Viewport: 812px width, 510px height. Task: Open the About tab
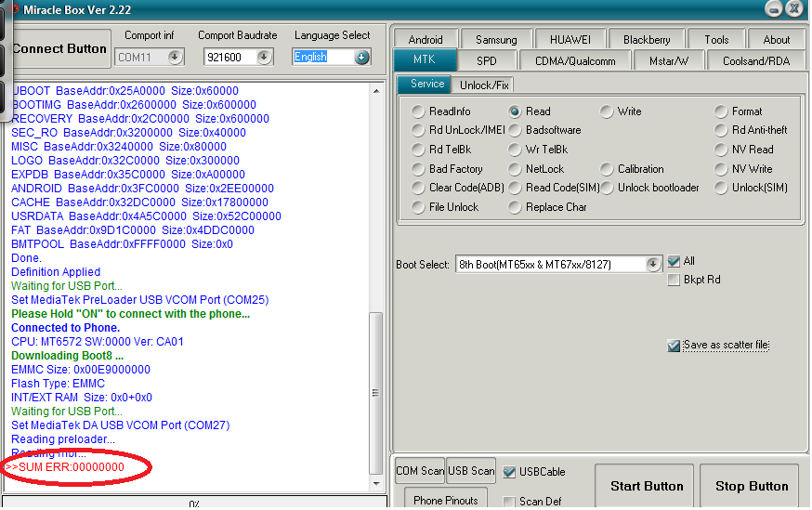pos(777,39)
